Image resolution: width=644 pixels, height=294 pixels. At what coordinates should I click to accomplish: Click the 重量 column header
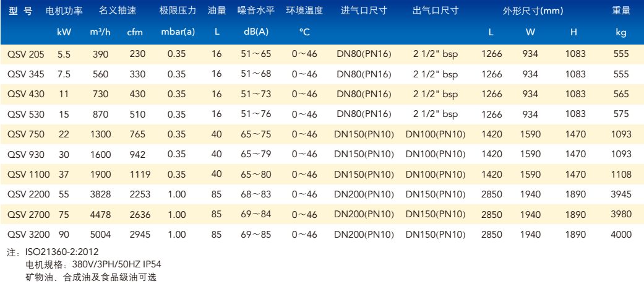coord(621,11)
